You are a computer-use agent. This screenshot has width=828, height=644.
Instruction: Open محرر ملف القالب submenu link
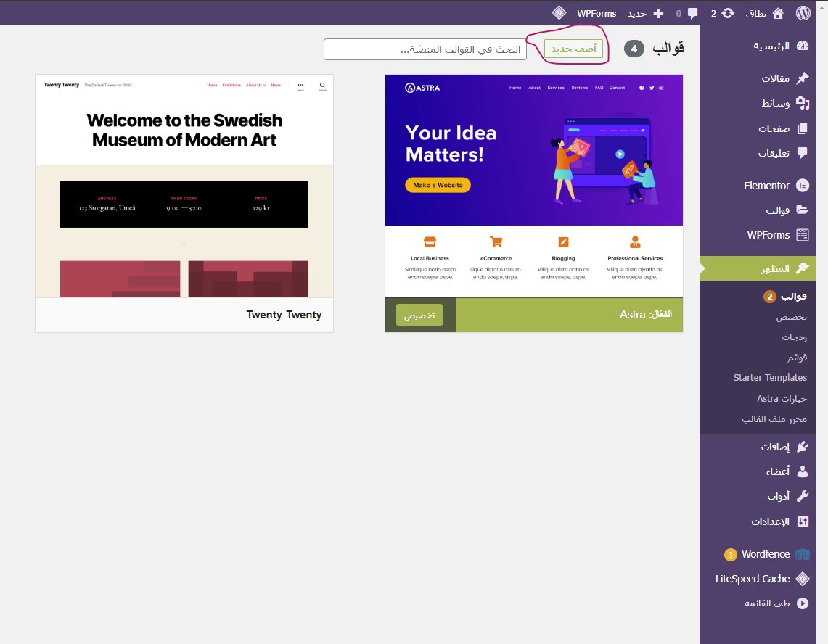(x=774, y=419)
